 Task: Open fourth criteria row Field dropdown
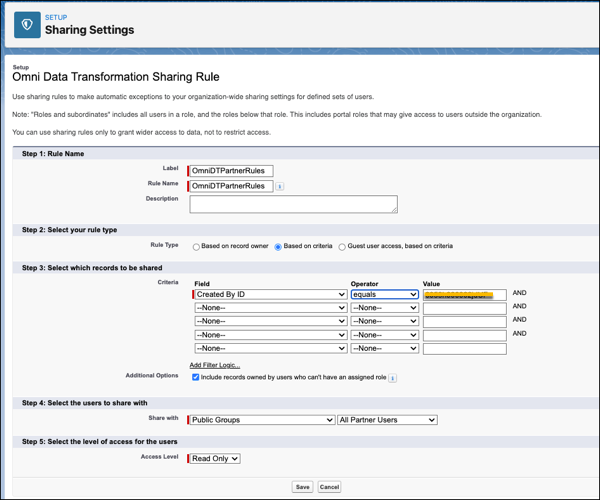pyautogui.click(x=271, y=335)
